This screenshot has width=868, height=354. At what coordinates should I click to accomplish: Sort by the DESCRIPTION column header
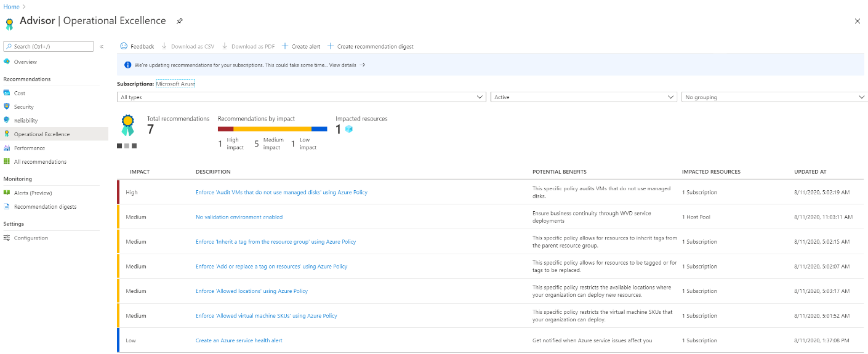(x=213, y=172)
